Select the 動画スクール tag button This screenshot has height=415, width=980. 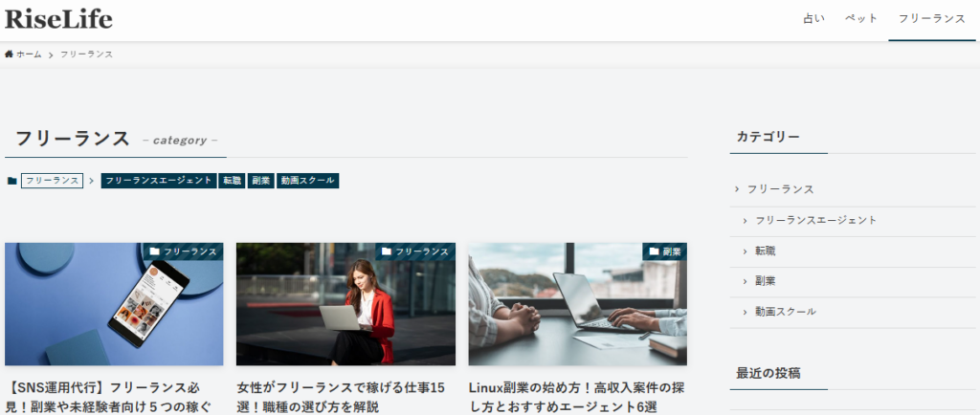pos(307,181)
